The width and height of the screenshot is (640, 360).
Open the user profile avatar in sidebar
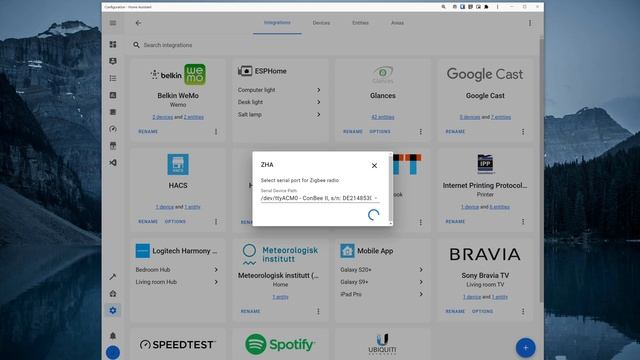click(x=113, y=352)
